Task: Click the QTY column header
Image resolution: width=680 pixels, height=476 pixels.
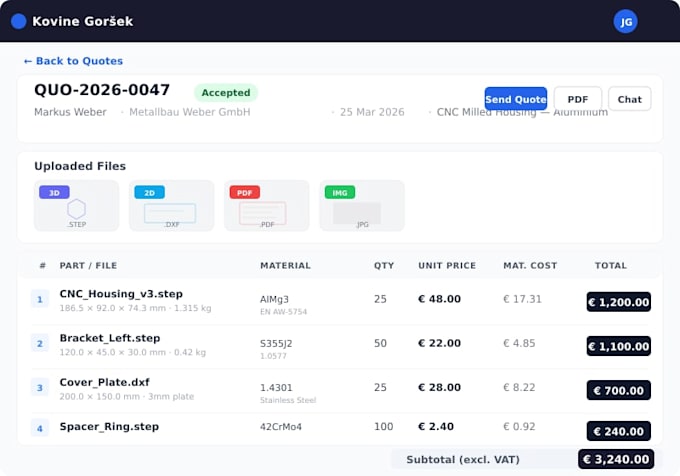Action: click(x=384, y=265)
